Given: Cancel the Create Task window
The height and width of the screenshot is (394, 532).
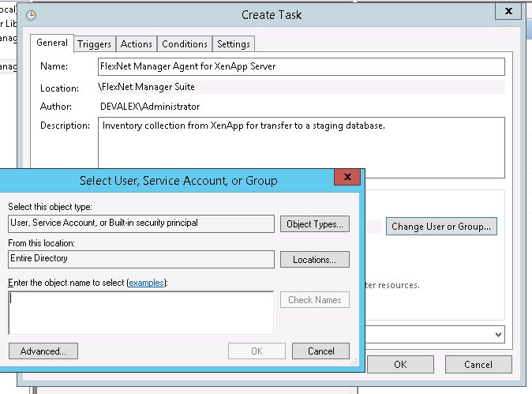Looking at the screenshot, I should [x=478, y=365].
